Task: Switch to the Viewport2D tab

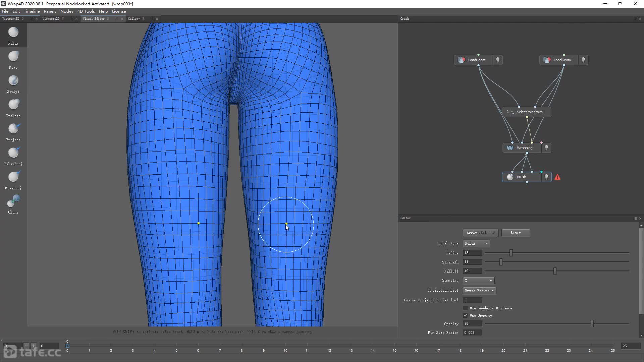Action: point(51,19)
